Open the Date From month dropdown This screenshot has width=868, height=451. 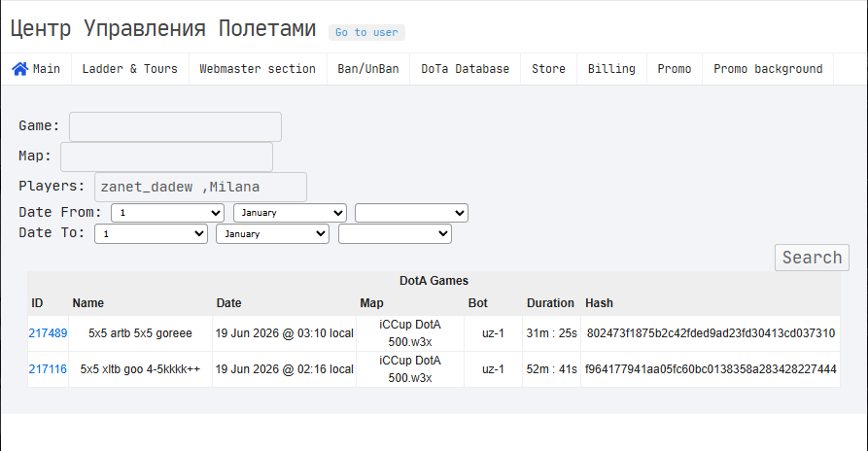(290, 213)
